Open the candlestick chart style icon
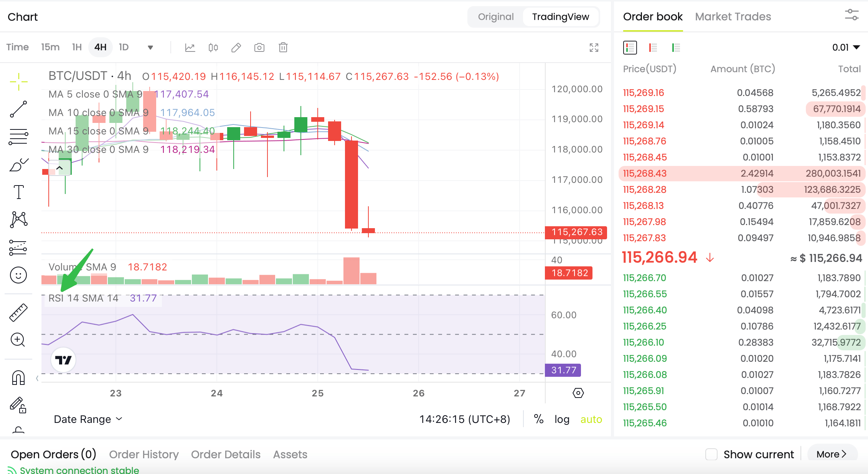The width and height of the screenshot is (868, 474). 213,48
